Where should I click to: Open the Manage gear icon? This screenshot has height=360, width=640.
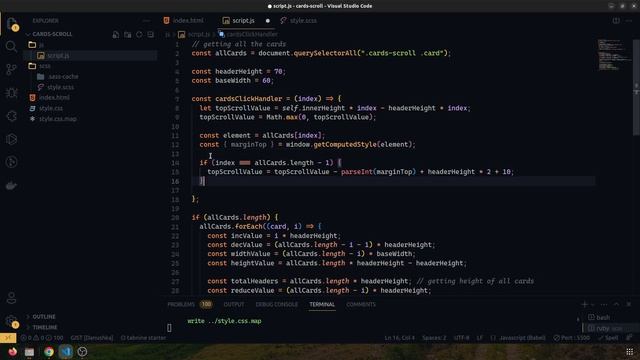pos(11,321)
